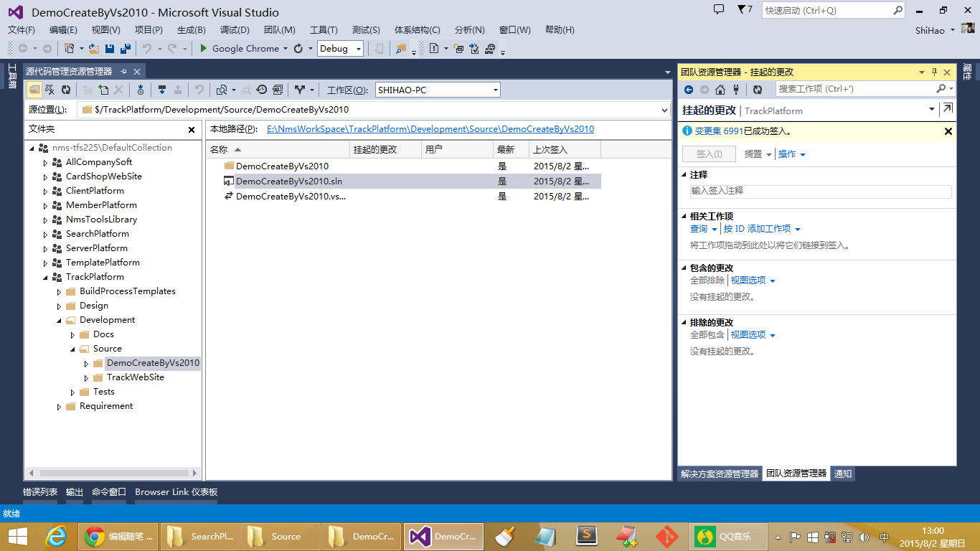Click the QQ音乐 taskbar button
Screen dimensions: 980x551
pyautogui.click(x=727, y=536)
